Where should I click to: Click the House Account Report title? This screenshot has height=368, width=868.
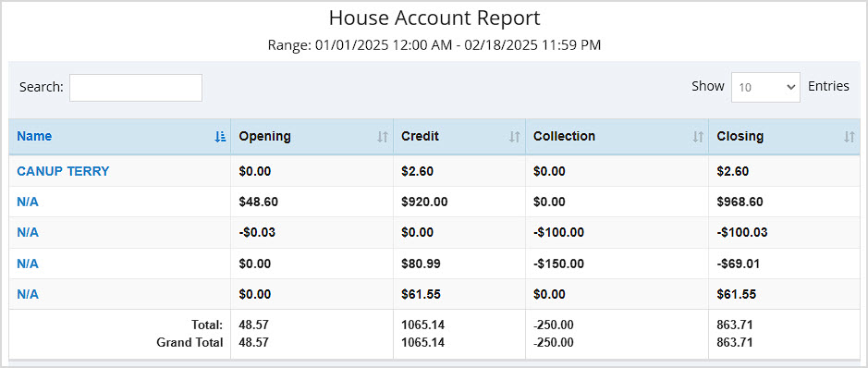pyautogui.click(x=434, y=18)
